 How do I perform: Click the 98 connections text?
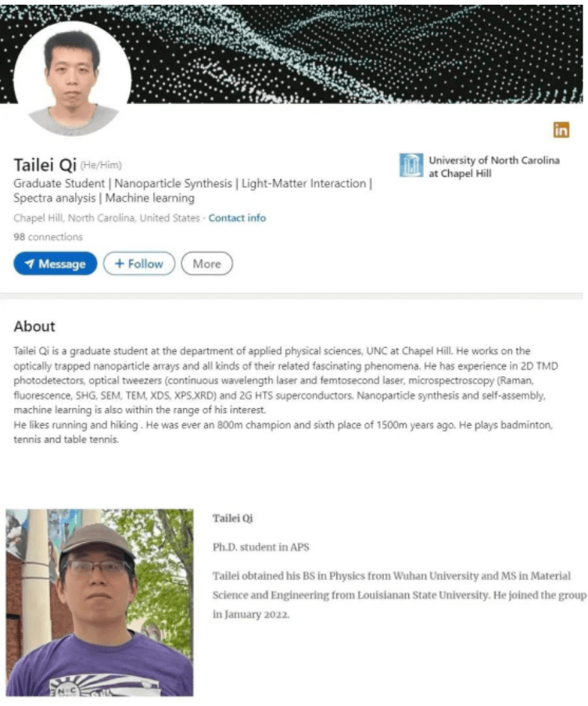point(48,237)
